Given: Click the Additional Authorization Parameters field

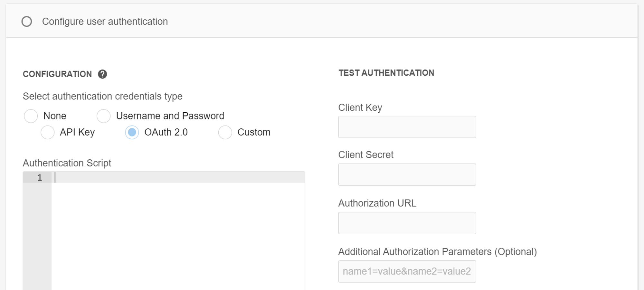Looking at the screenshot, I should (x=407, y=271).
